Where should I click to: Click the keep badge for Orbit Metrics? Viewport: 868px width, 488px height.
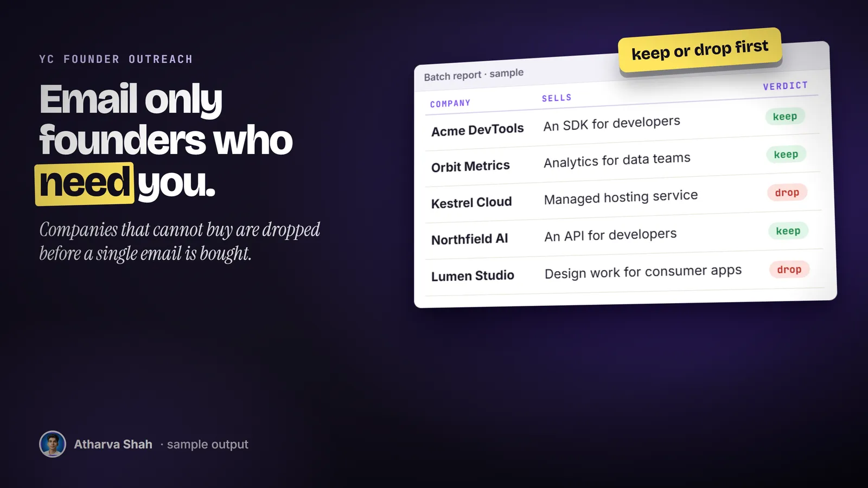[786, 155]
